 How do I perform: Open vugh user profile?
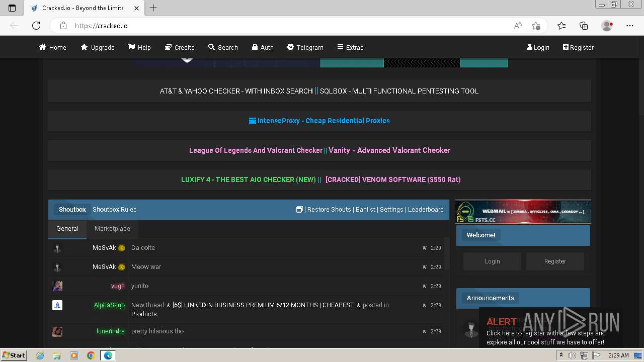coord(118,286)
